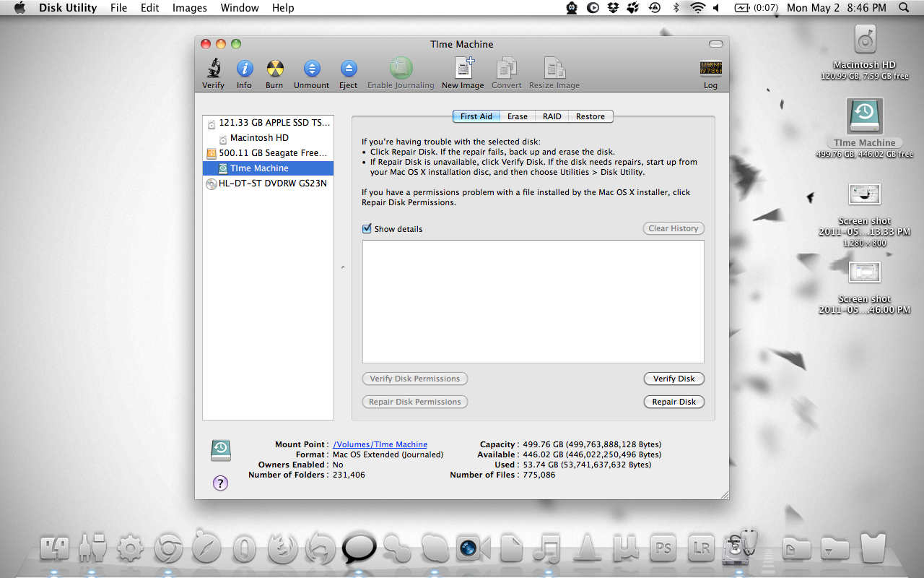Open iTunes music note icon in the dock
924x578 pixels.
(x=548, y=548)
